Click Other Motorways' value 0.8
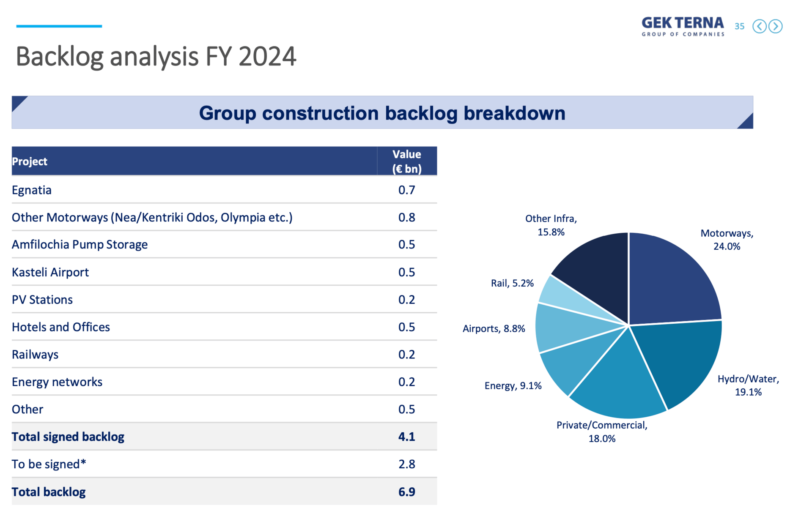Image resolution: width=812 pixels, height=519 pixels. coord(406,217)
